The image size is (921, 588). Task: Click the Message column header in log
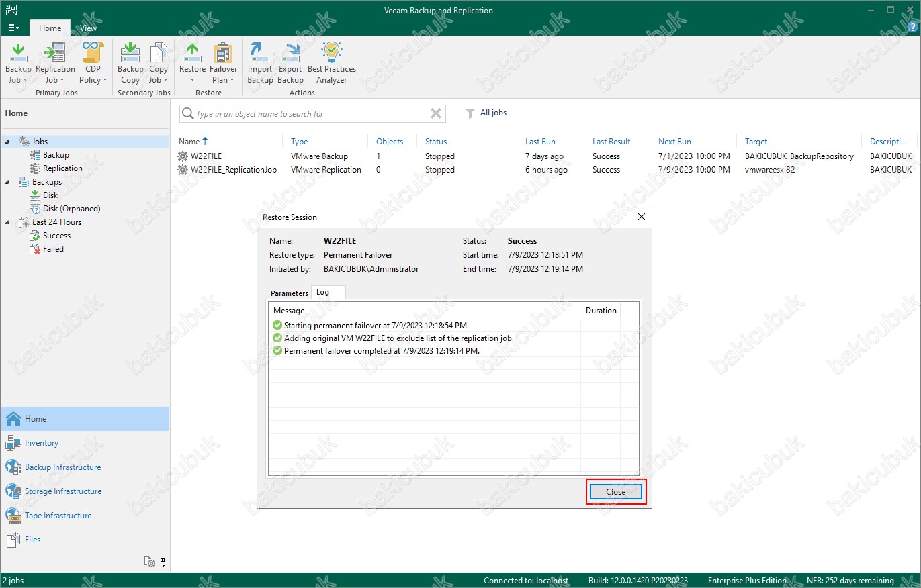[x=425, y=311]
